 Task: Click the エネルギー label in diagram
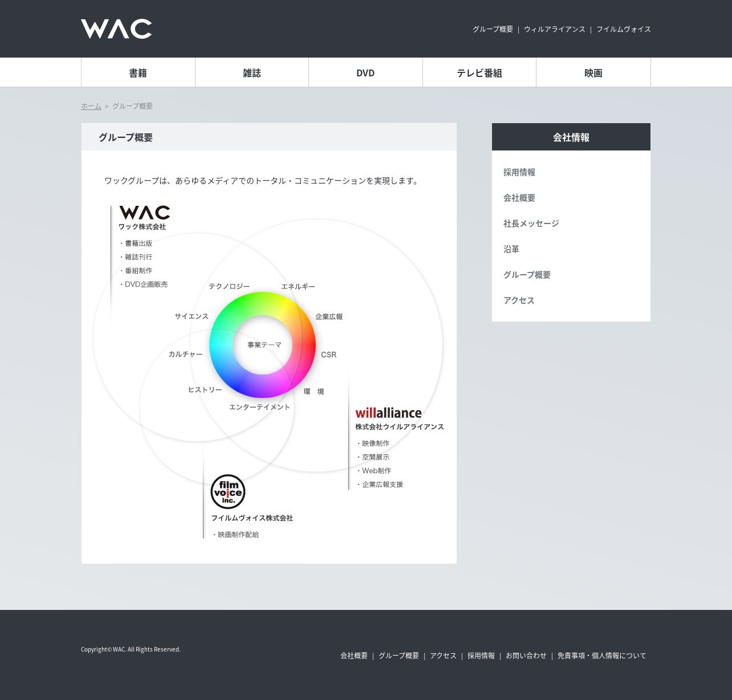coord(298,286)
